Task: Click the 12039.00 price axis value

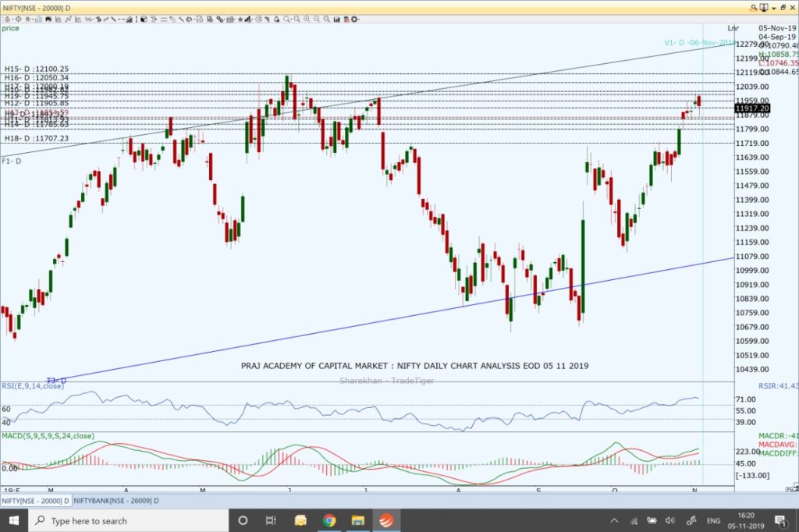Action: click(x=752, y=87)
